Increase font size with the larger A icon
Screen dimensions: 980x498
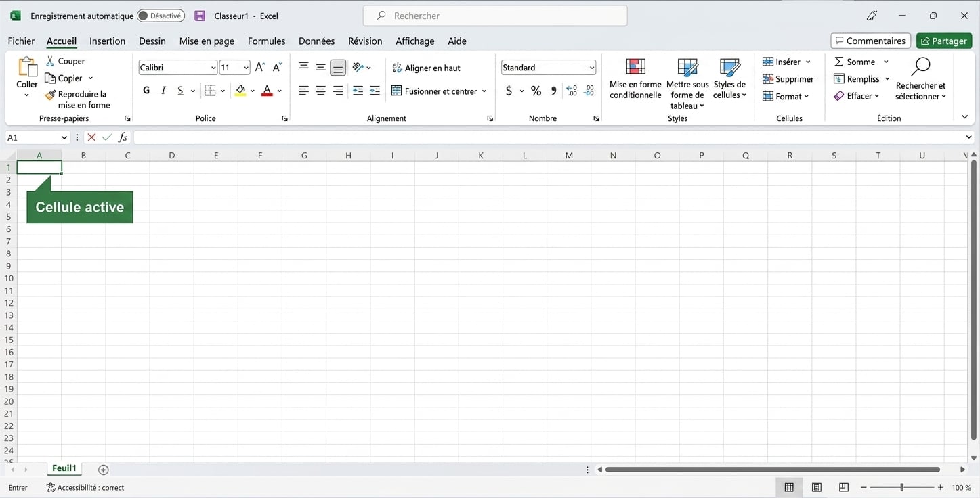pos(260,68)
